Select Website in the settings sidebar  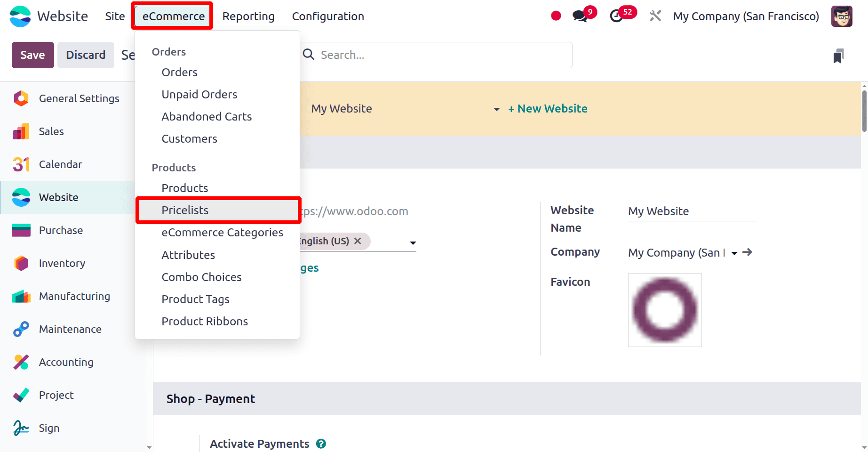click(68, 197)
